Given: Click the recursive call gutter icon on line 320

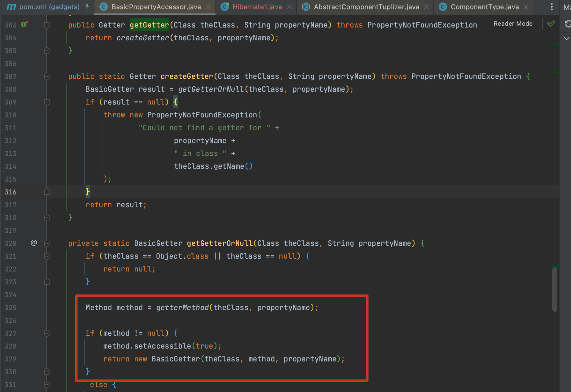Looking at the screenshot, I should pyautogui.click(x=34, y=243).
